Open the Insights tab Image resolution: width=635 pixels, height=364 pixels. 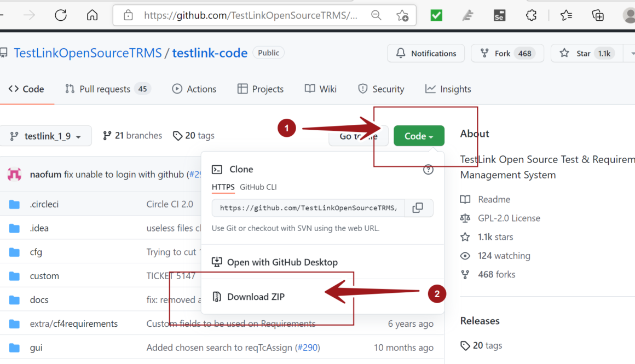click(448, 89)
